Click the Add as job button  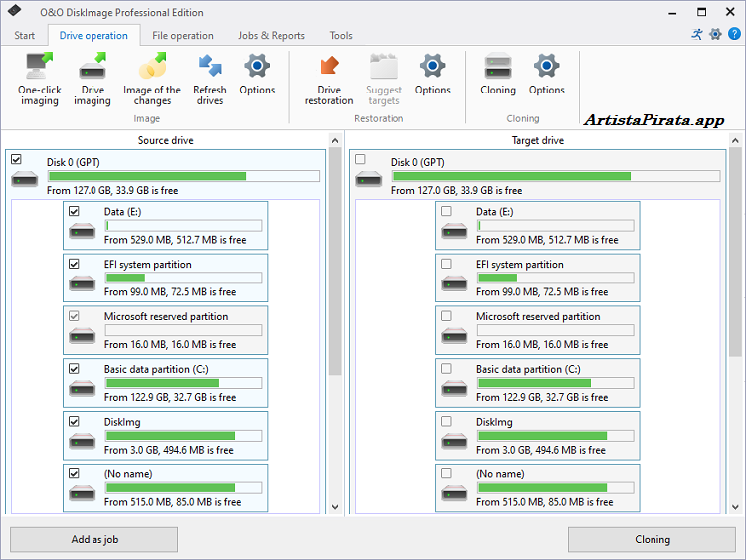[x=93, y=539]
